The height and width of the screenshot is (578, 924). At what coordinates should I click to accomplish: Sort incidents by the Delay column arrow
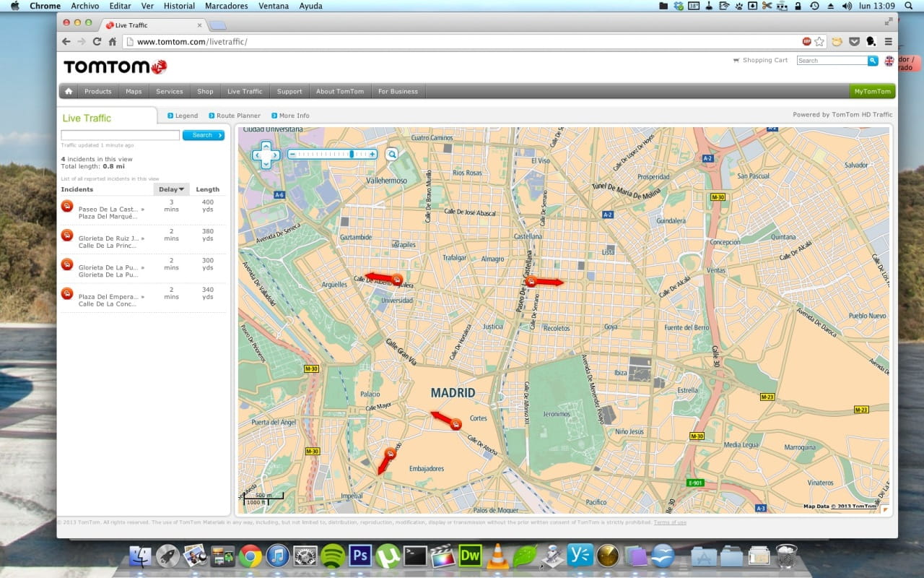click(x=182, y=189)
